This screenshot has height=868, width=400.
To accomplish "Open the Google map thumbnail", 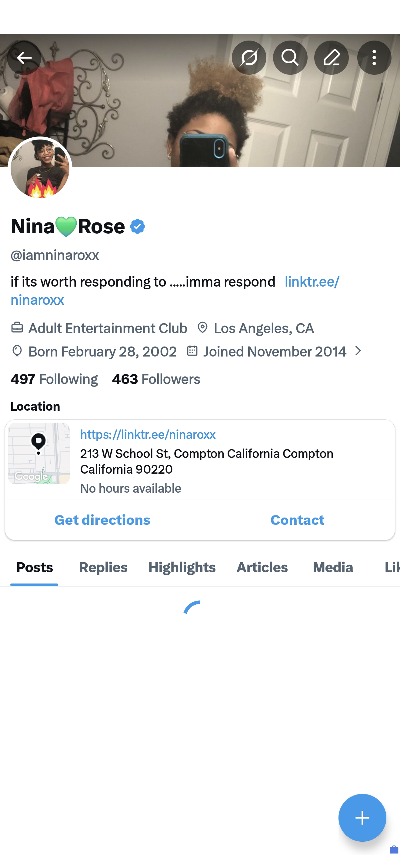I will tap(39, 453).
